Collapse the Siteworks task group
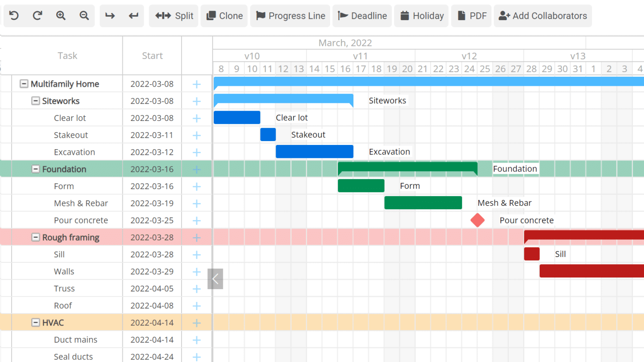This screenshot has width=644, height=362. coord(36,101)
